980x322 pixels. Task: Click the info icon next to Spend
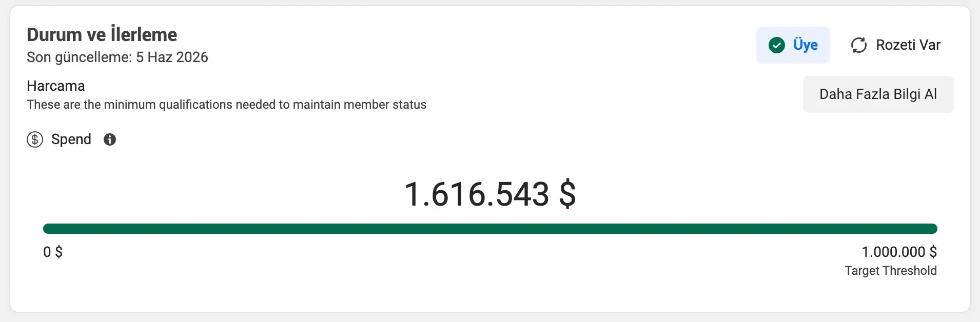(x=110, y=139)
